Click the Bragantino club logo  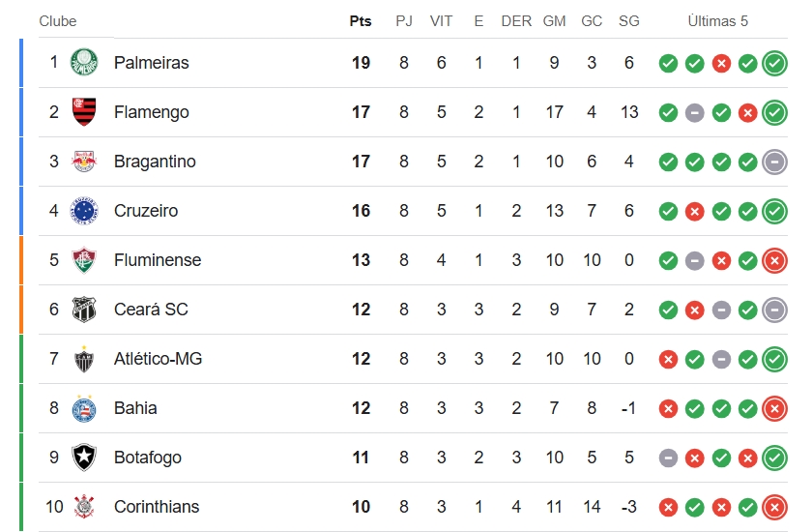(84, 162)
